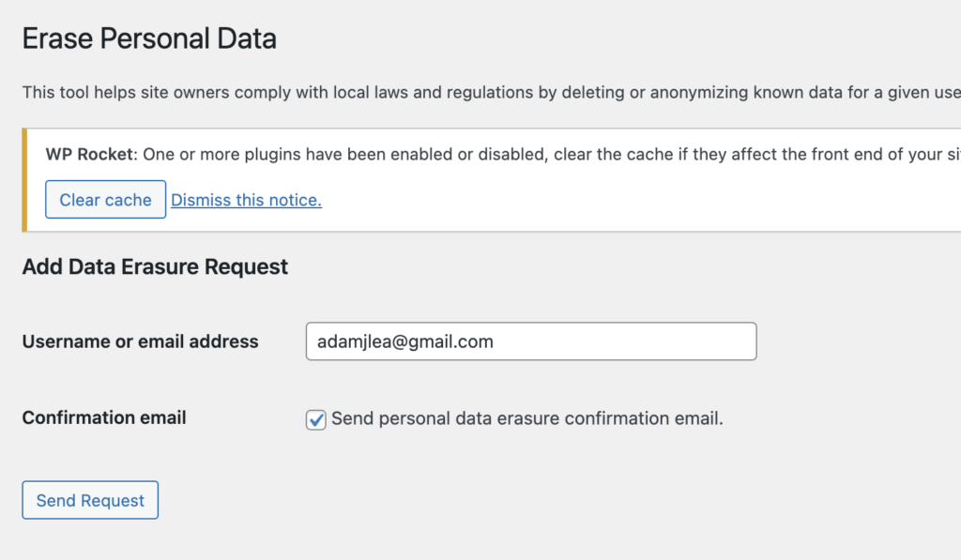Screen dimensions: 961x560
Task: Dismiss the WP Rocket notice
Action: click(246, 200)
